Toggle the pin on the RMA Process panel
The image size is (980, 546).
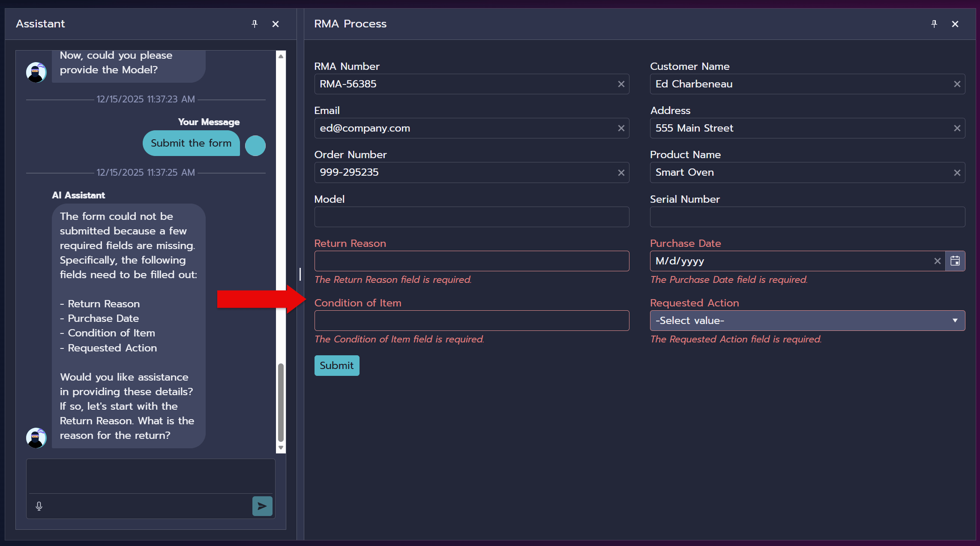(x=934, y=24)
